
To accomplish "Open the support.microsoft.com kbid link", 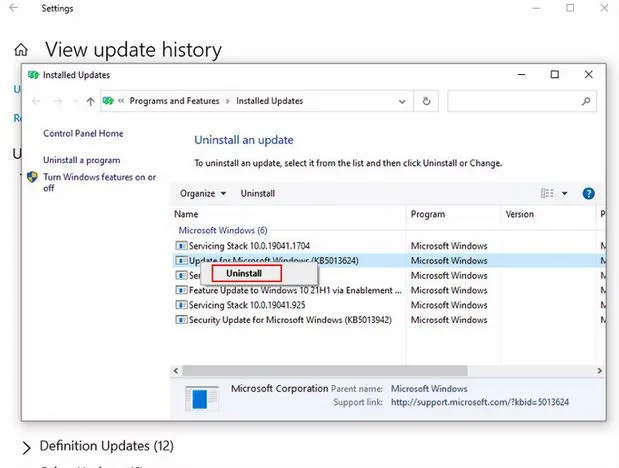I will pos(480,402).
